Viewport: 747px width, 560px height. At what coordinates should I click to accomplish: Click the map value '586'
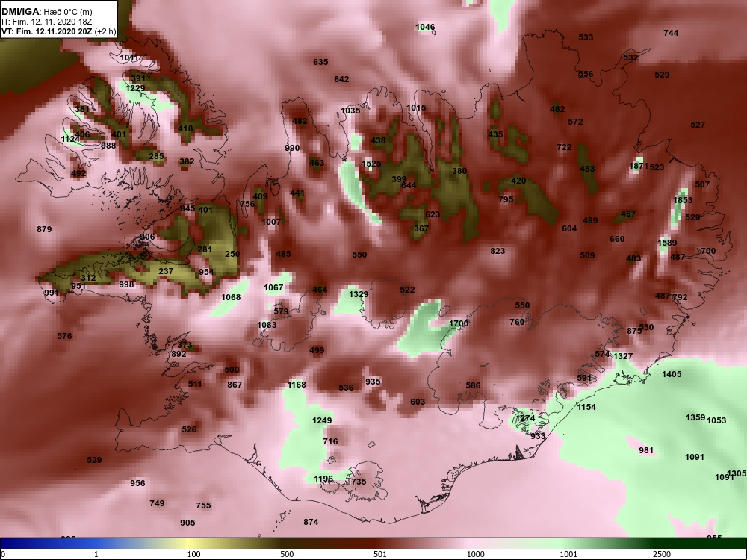(x=473, y=386)
